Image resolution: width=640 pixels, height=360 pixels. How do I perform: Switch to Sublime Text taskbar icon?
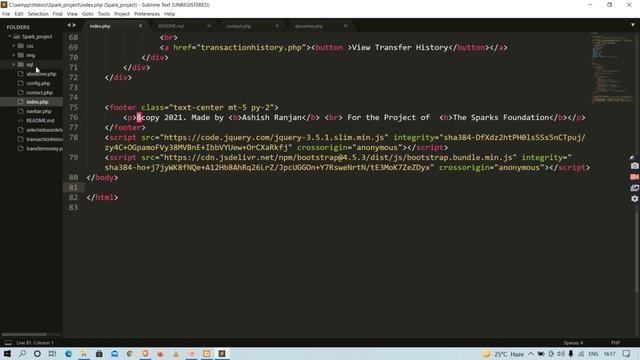point(222,353)
